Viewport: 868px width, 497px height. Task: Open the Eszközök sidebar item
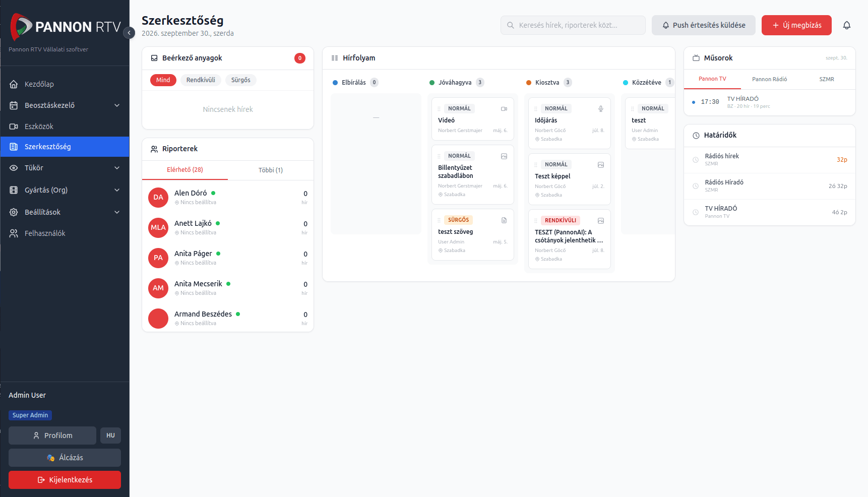pos(65,127)
